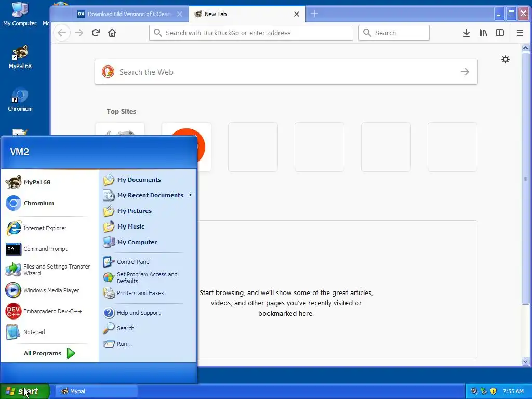The image size is (532, 399).
Task: Open the hamburger application menu
Action: coord(520,33)
